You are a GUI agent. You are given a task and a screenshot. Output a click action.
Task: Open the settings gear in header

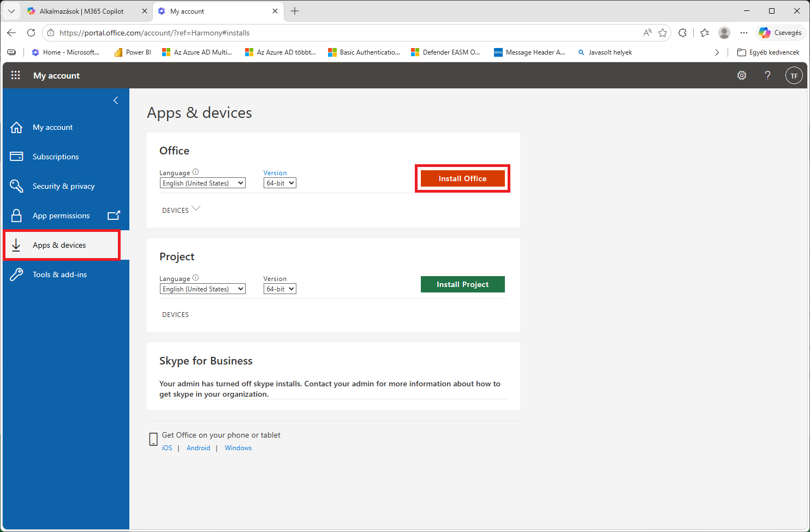point(742,75)
